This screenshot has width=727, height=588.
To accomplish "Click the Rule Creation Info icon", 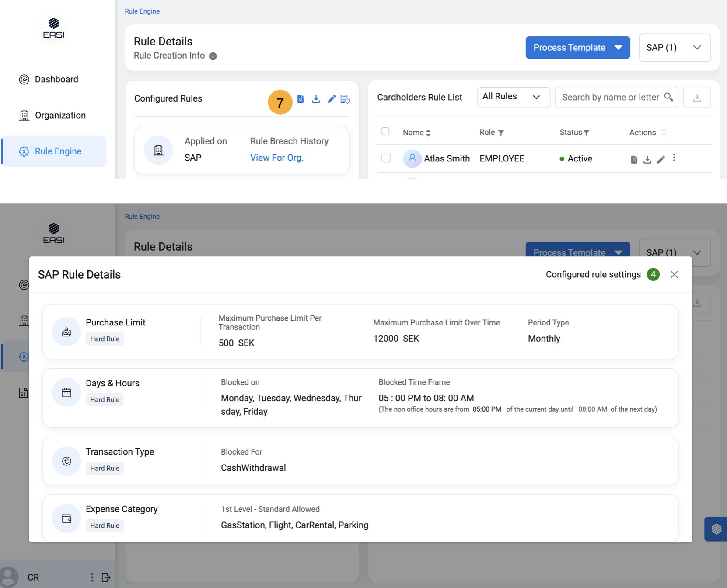I will coord(213,56).
